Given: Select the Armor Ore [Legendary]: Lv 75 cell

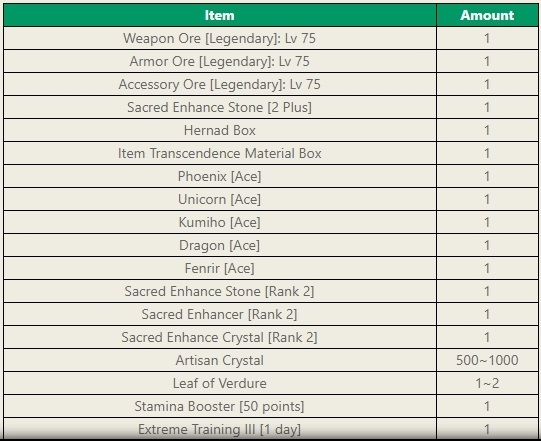Looking at the screenshot, I should click(220, 61).
